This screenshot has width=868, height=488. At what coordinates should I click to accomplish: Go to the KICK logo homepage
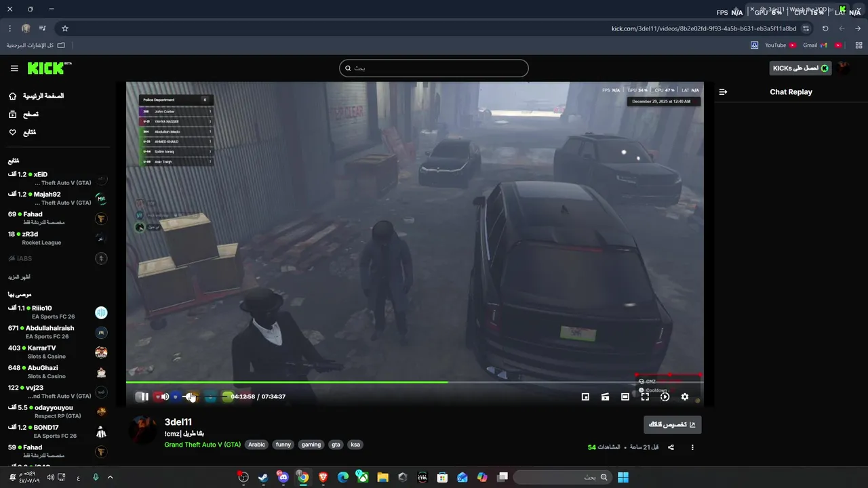(50, 68)
